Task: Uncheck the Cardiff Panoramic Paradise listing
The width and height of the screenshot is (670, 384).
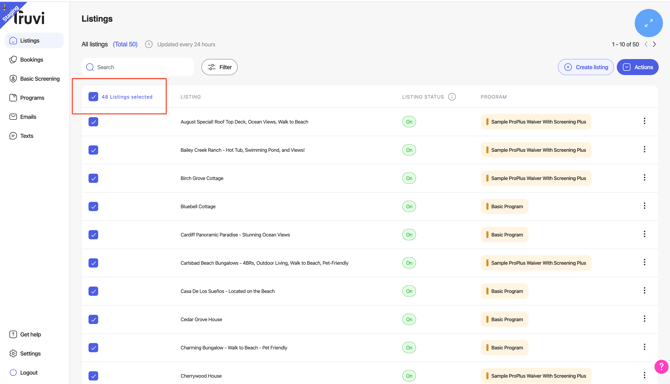Action: point(93,235)
